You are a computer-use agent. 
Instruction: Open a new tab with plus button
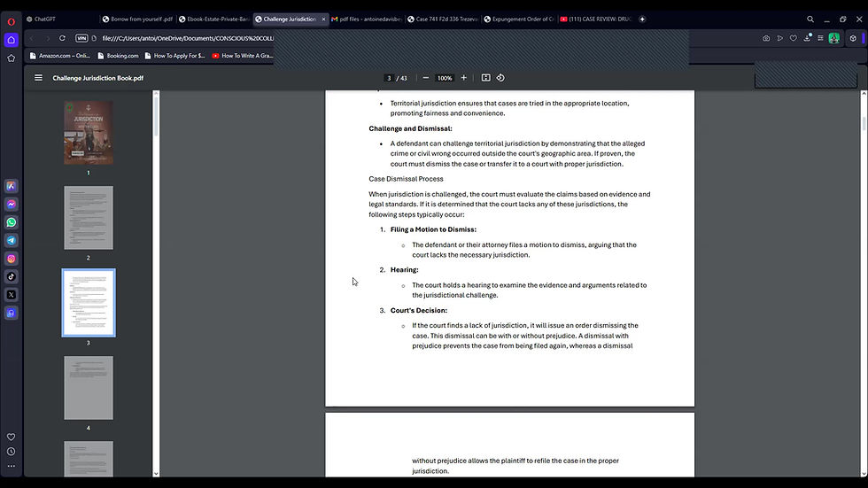click(642, 19)
